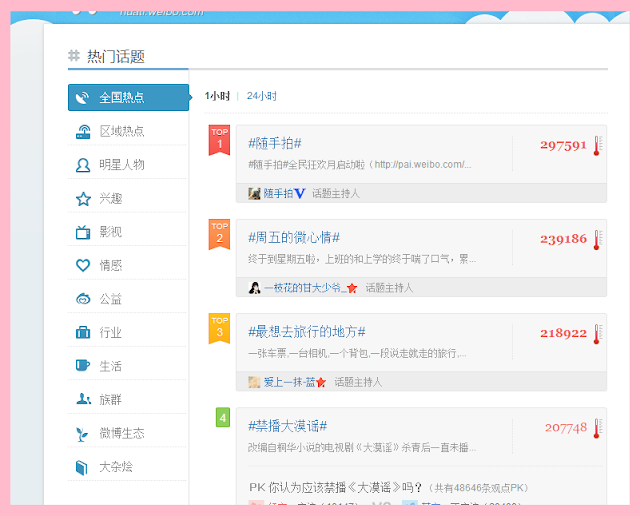Click the TOP 2 orange ribbon badge
This screenshot has width=640, height=516.
pos(219,234)
